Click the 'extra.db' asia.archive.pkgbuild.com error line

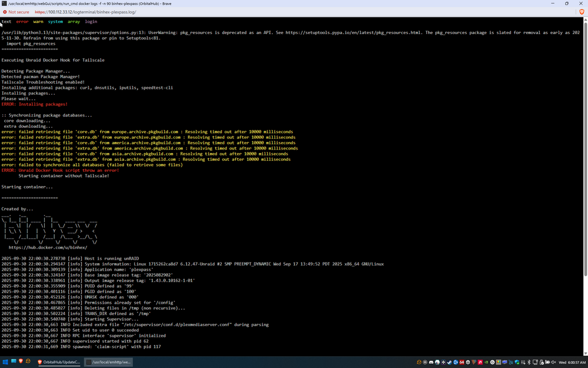146,159
